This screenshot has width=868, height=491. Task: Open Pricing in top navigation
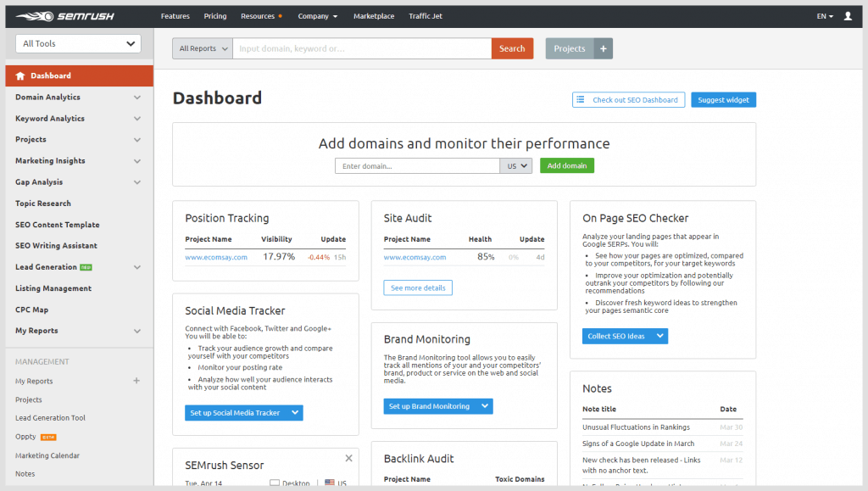[214, 16]
